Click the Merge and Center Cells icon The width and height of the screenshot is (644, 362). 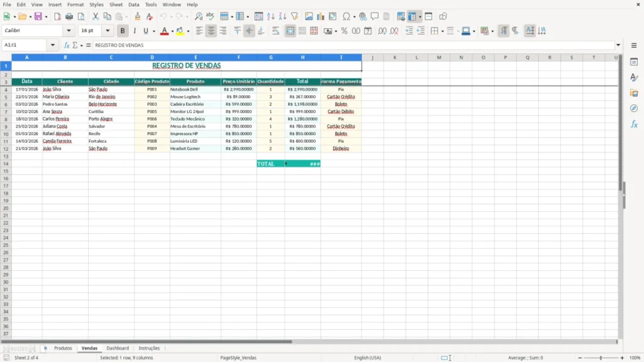click(x=290, y=31)
